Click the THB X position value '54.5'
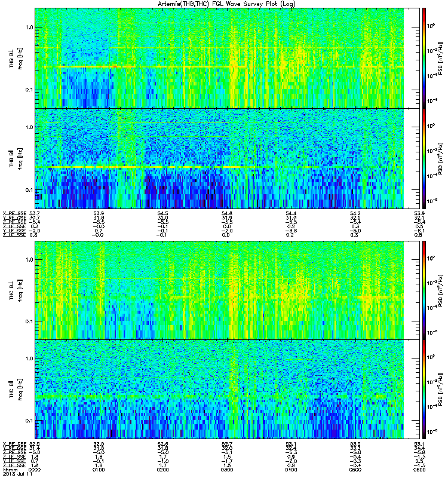The height and width of the screenshot is (478, 448). (x=162, y=213)
